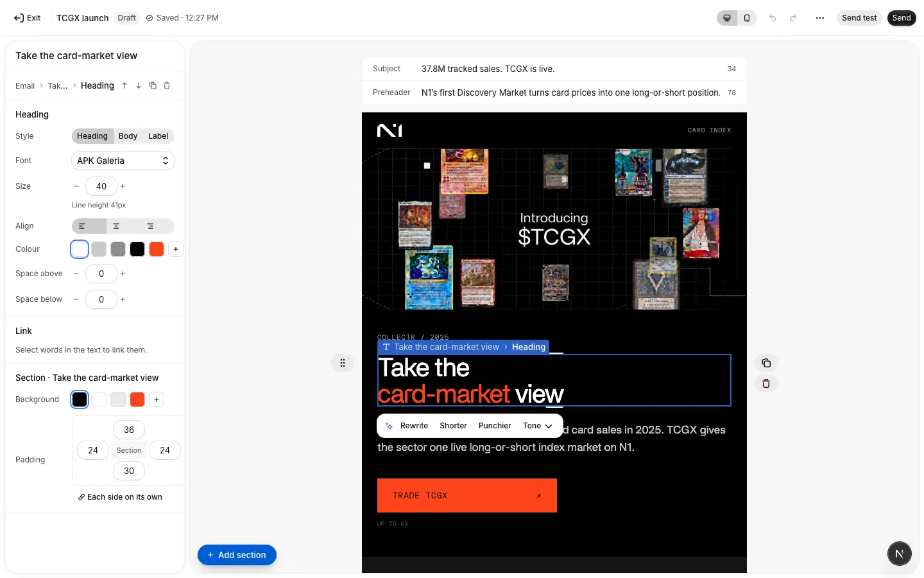Add a custom text colour
Image resolution: width=924 pixels, height=578 pixels.
tap(176, 249)
